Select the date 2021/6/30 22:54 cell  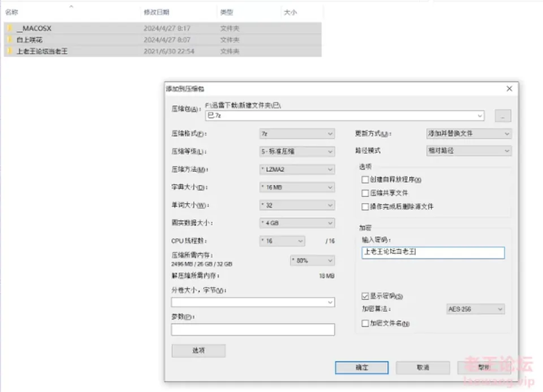[x=169, y=51]
